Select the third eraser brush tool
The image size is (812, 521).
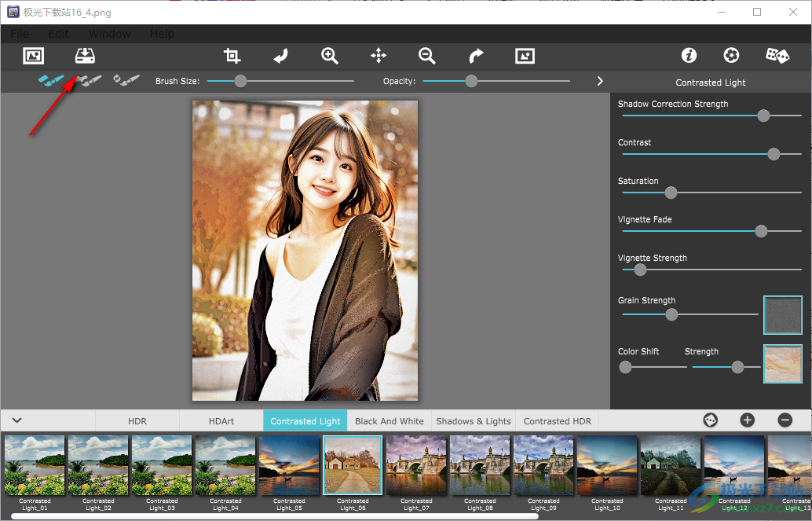[126, 80]
